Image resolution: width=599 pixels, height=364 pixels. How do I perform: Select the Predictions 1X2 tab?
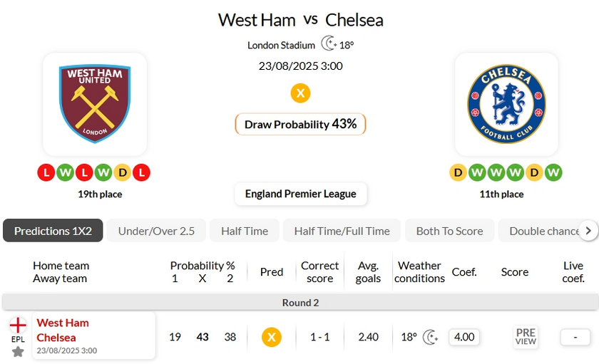pyautogui.click(x=53, y=231)
